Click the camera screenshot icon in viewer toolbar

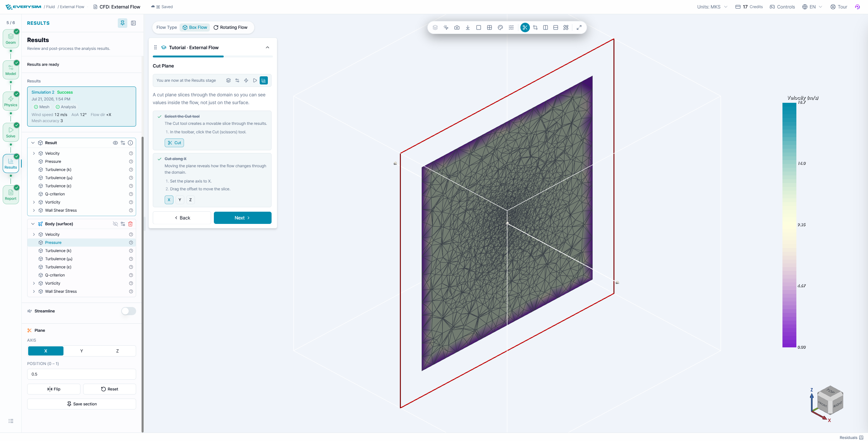click(457, 27)
